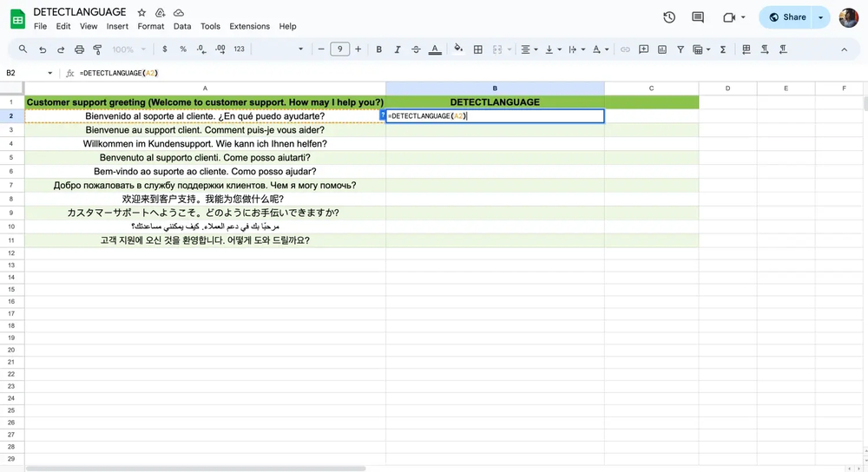Viewport: 868px width, 472px height.
Task: Click the Functions sigma icon
Action: click(723, 49)
